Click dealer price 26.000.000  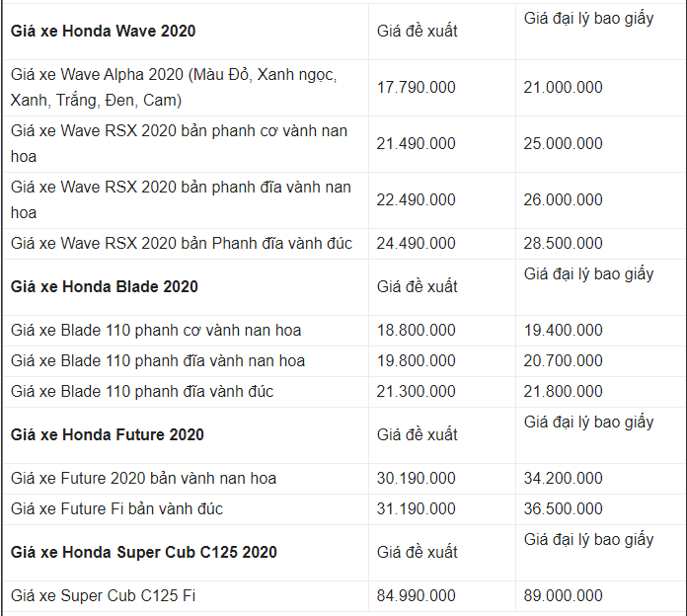pyautogui.click(x=563, y=199)
